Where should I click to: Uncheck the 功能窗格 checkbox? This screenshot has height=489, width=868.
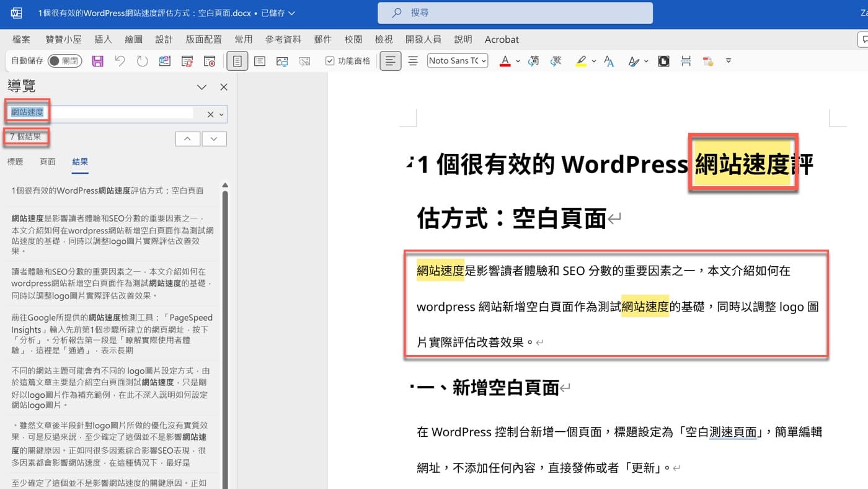tap(330, 61)
